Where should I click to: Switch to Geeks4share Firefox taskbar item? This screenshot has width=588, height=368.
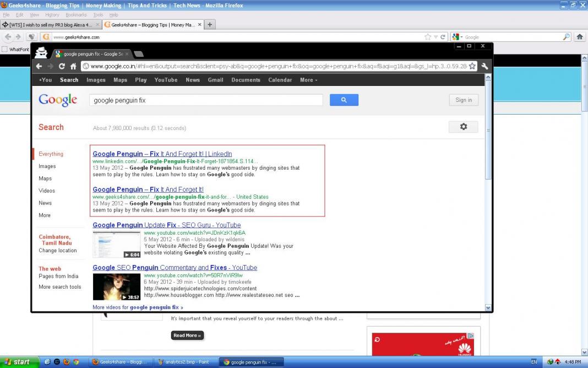pos(121,362)
